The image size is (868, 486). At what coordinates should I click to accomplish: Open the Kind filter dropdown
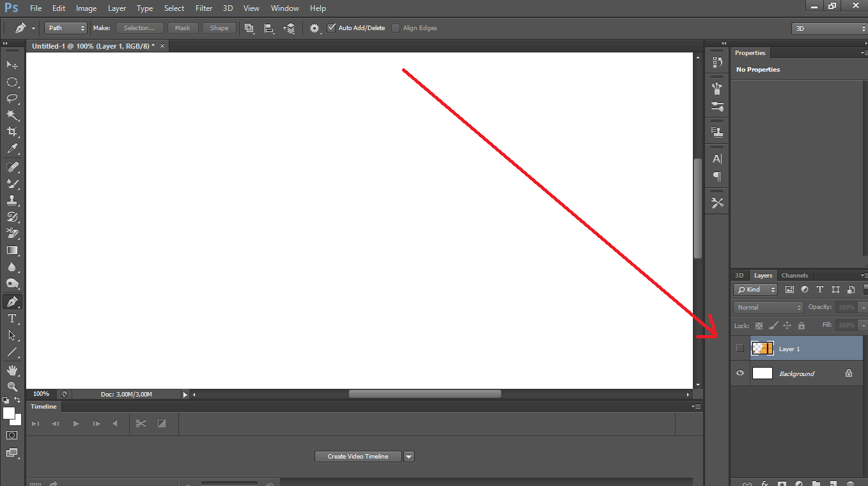coord(755,290)
